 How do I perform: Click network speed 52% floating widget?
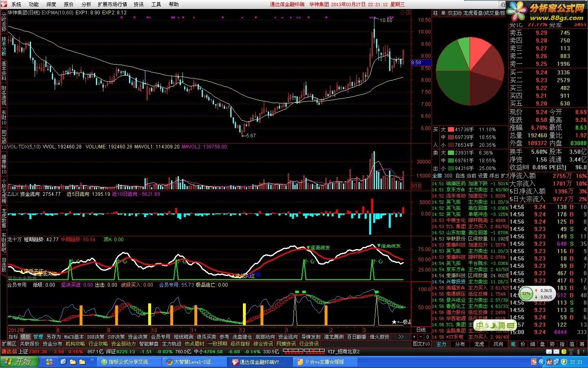[537, 293]
